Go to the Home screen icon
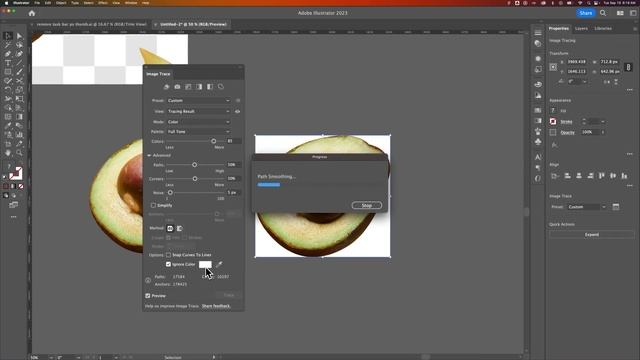Viewport: 640px width, 360px height. click(x=32, y=13)
